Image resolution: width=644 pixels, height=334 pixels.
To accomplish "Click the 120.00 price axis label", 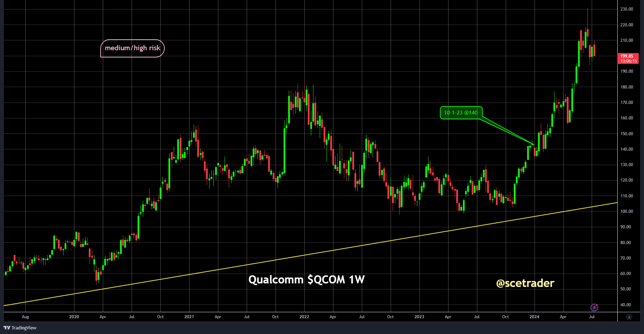I will click(x=627, y=180).
